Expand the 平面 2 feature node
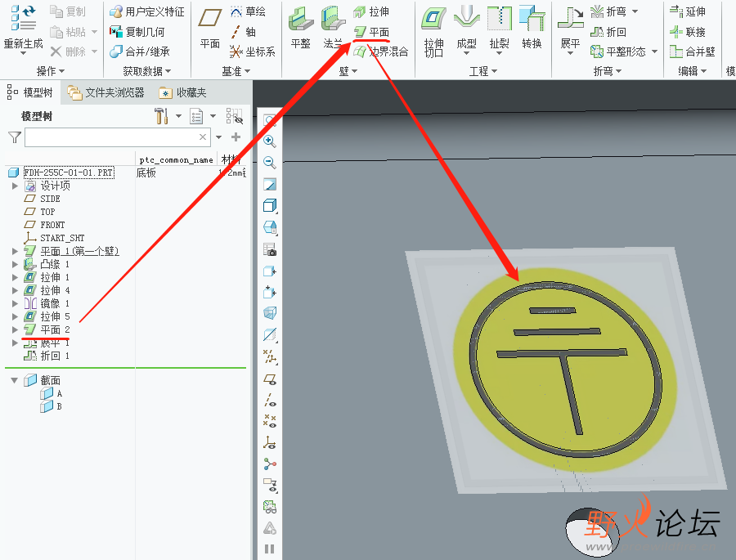The image size is (736, 560). pos(15,329)
